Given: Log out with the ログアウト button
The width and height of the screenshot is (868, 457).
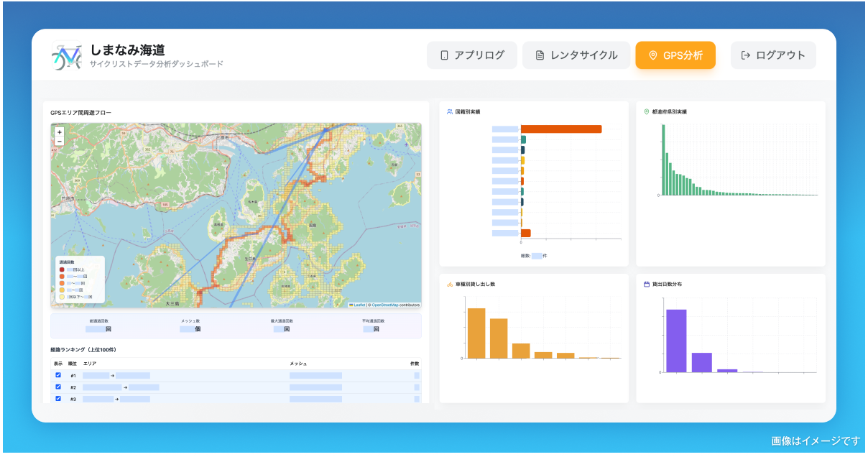Looking at the screenshot, I should (x=773, y=55).
